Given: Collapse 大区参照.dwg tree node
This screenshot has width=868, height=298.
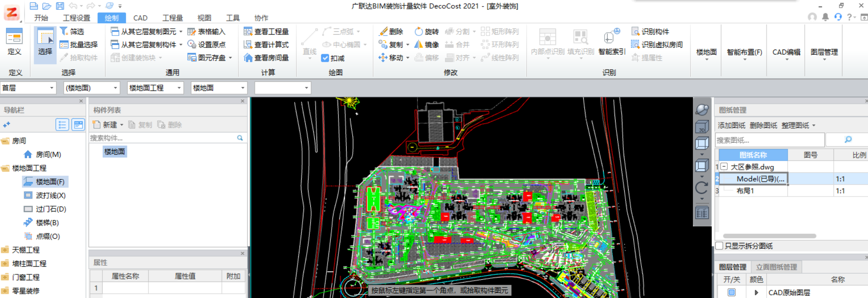Looking at the screenshot, I should pyautogui.click(x=724, y=167).
